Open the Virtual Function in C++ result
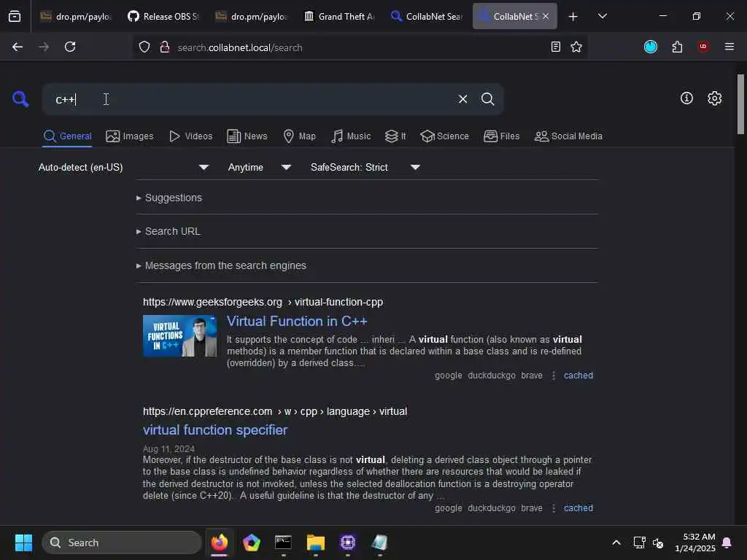Viewport: 747px width, 560px height. point(297,322)
